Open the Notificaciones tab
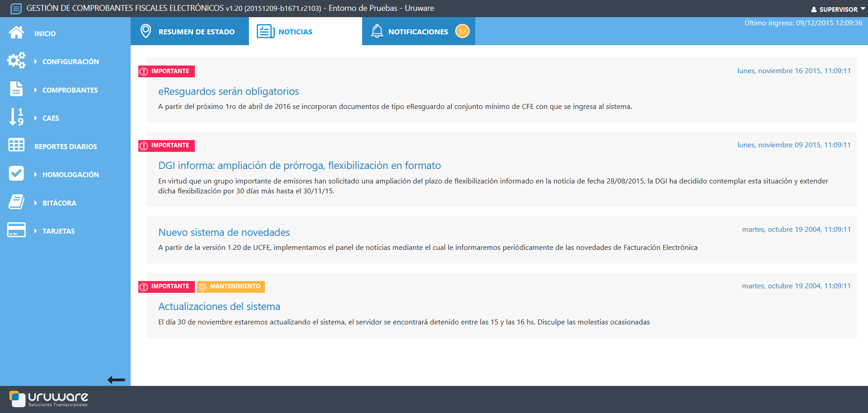 point(418,31)
